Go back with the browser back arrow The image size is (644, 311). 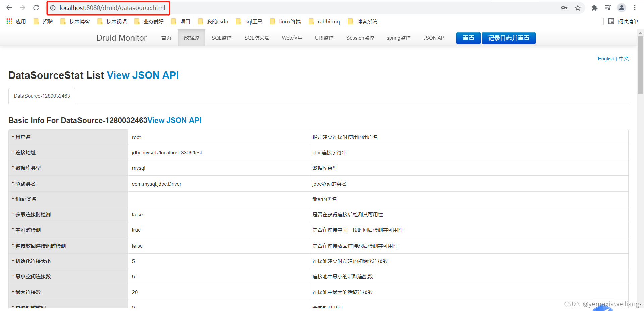(9, 8)
